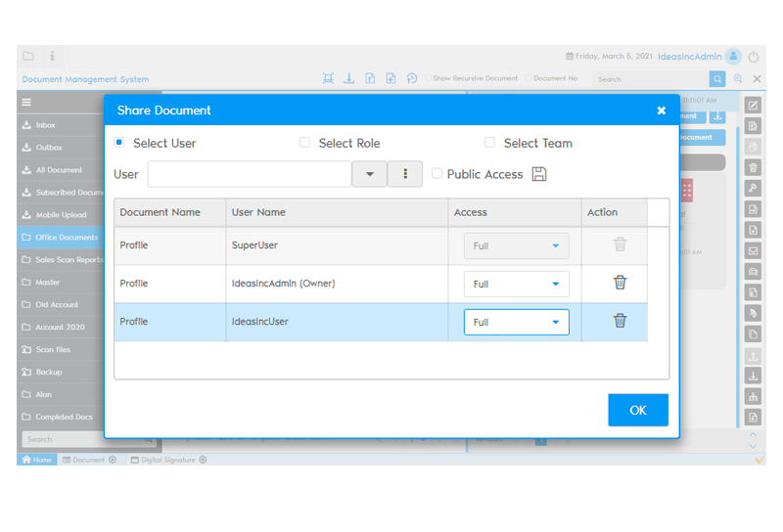Delete the IdeasIncUser share row
This screenshot has height=532, width=783.
pos(620,321)
